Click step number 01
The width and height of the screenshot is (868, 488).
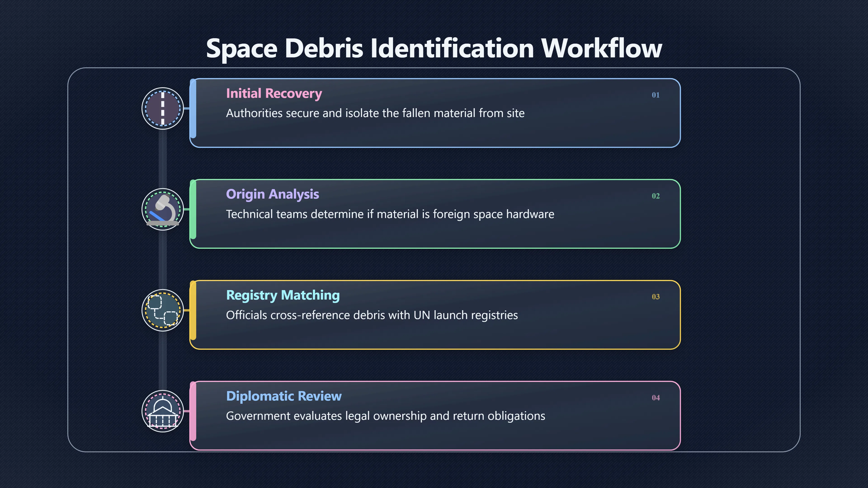pyautogui.click(x=655, y=95)
